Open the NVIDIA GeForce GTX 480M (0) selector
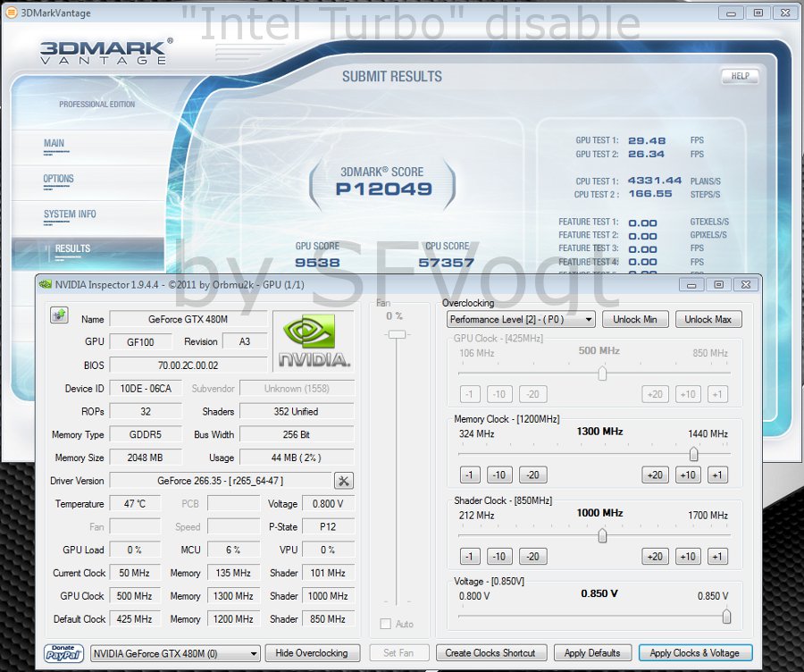The width and height of the screenshot is (804, 672). [175, 653]
